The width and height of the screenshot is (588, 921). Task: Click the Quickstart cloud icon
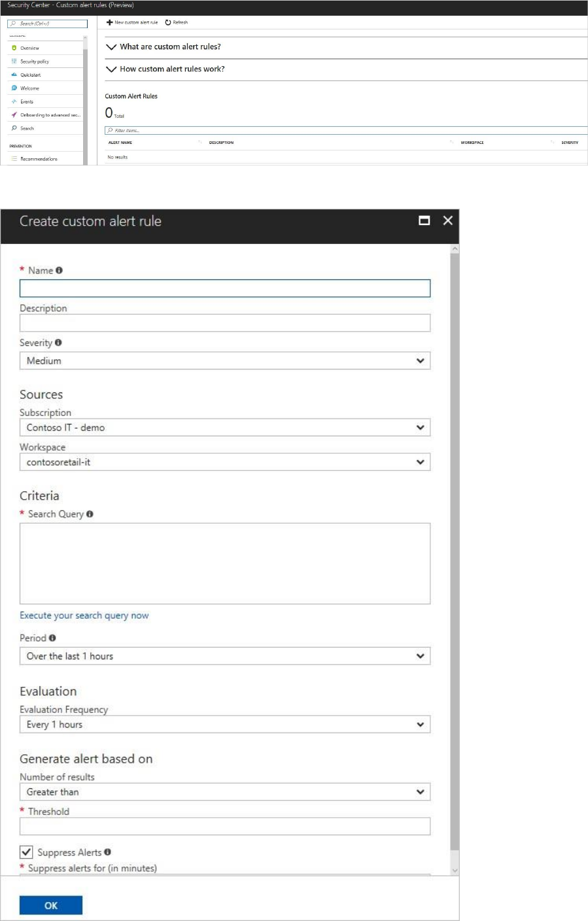14,75
